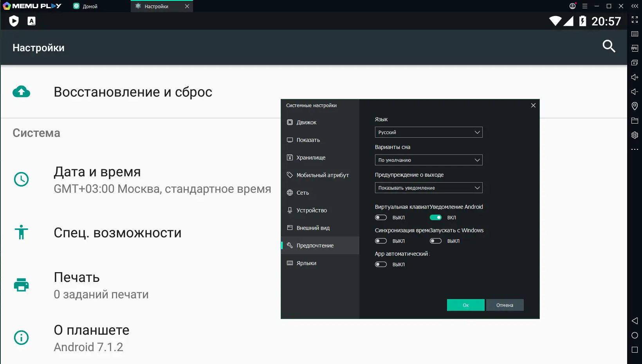Decrease emulator volume via the sidebar icon

[635, 92]
